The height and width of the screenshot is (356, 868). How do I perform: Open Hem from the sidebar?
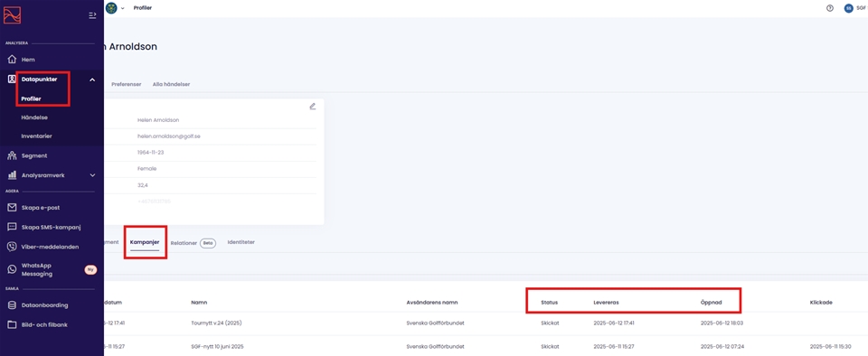[28, 59]
